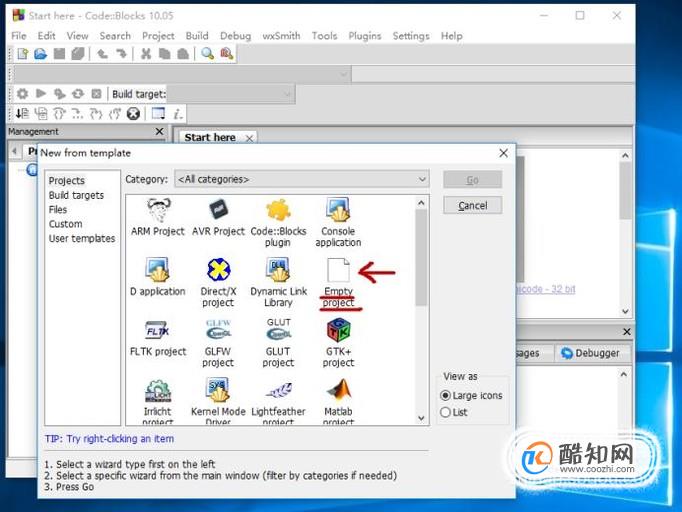Open the Search menu

[115, 36]
